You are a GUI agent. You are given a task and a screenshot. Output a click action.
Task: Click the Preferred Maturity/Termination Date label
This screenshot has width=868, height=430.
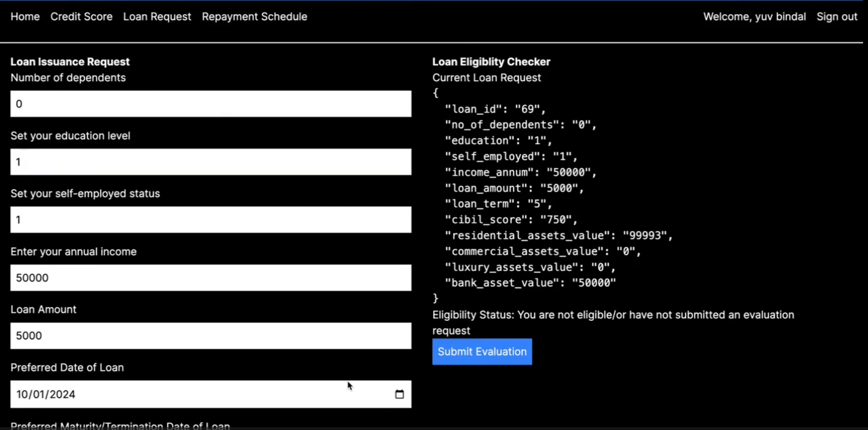click(120, 426)
